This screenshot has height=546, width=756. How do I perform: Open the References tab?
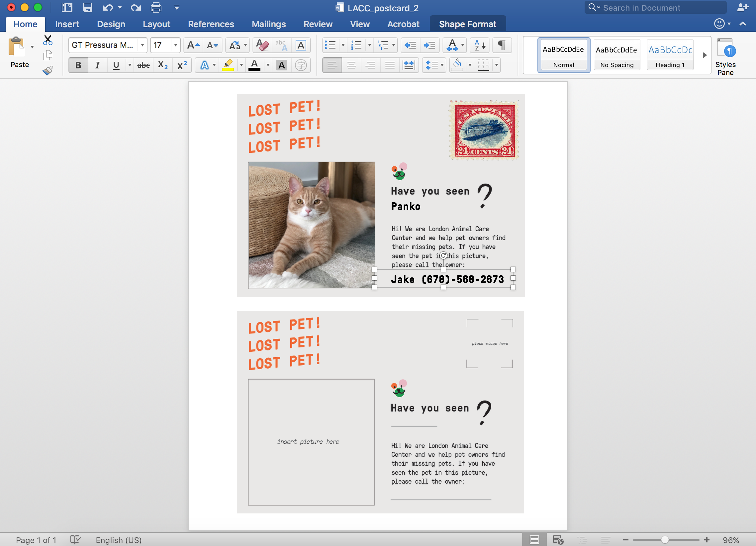click(x=211, y=24)
